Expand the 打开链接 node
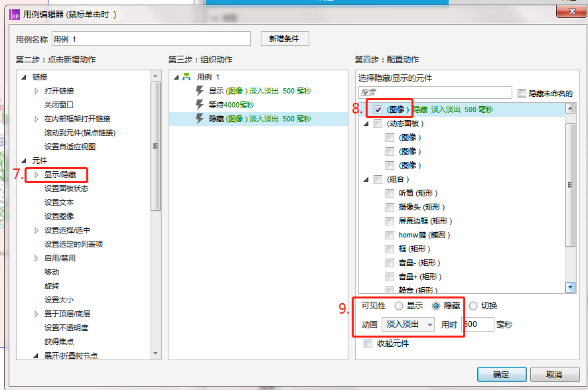The height and width of the screenshot is (390, 588). point(37,91)
